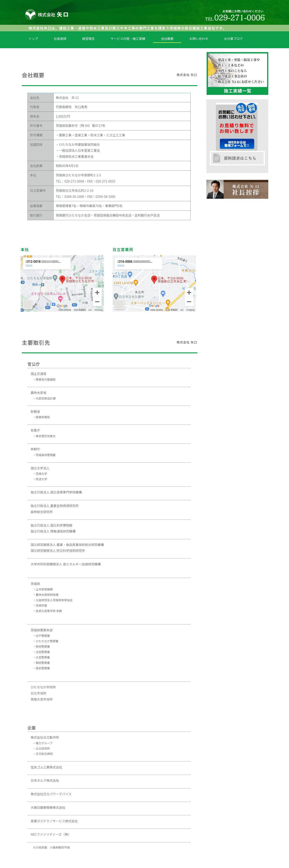Click the 国土交通省 entry under 官公庁

coord(38,374)
